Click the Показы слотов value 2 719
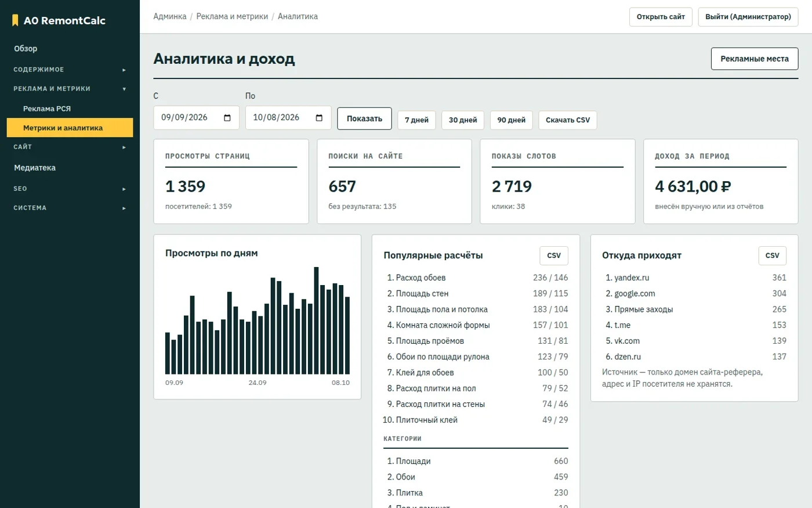This screenshot has width=812, height=508. coord(512,186)
